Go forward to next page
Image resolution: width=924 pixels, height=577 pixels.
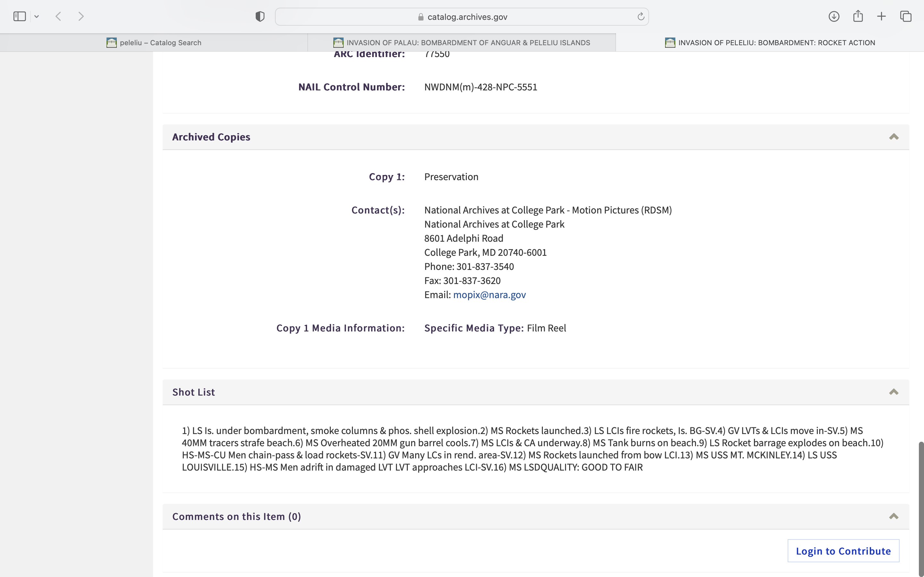[x=81, y=16]
